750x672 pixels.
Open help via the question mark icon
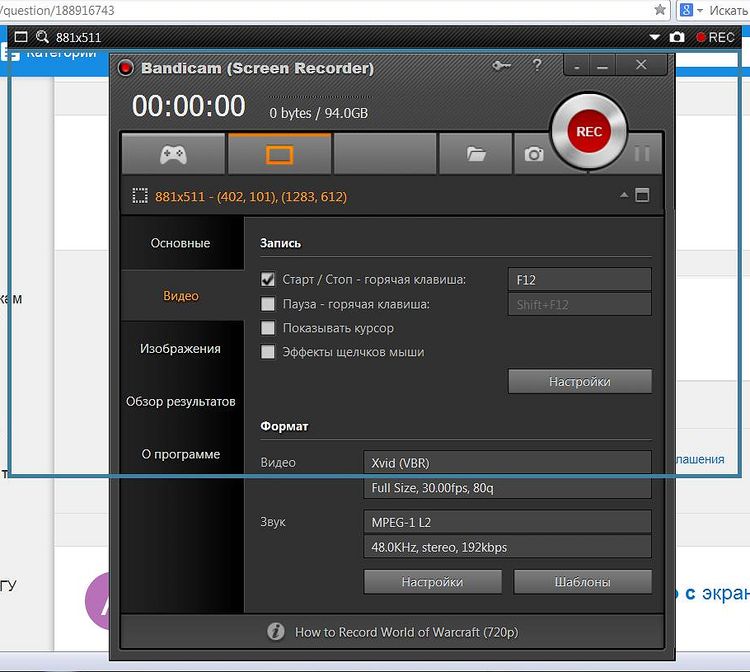(x=537, y=66)
